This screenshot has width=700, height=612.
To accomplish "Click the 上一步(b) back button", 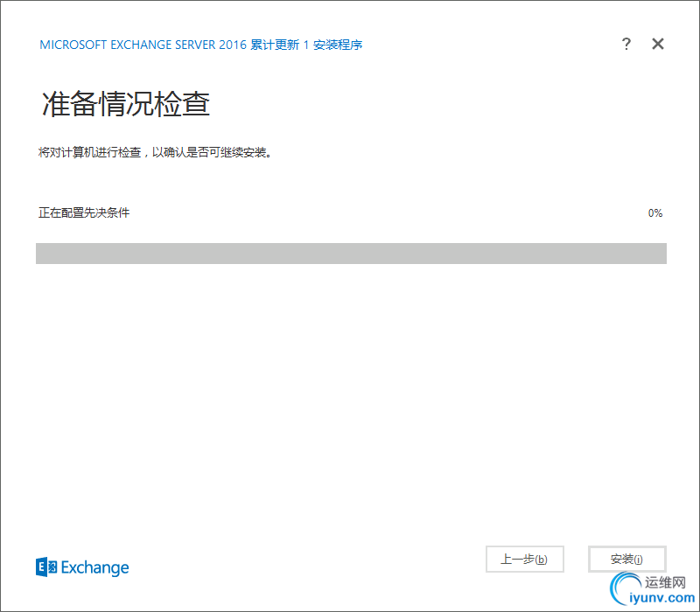I will [x=524, y=559].
